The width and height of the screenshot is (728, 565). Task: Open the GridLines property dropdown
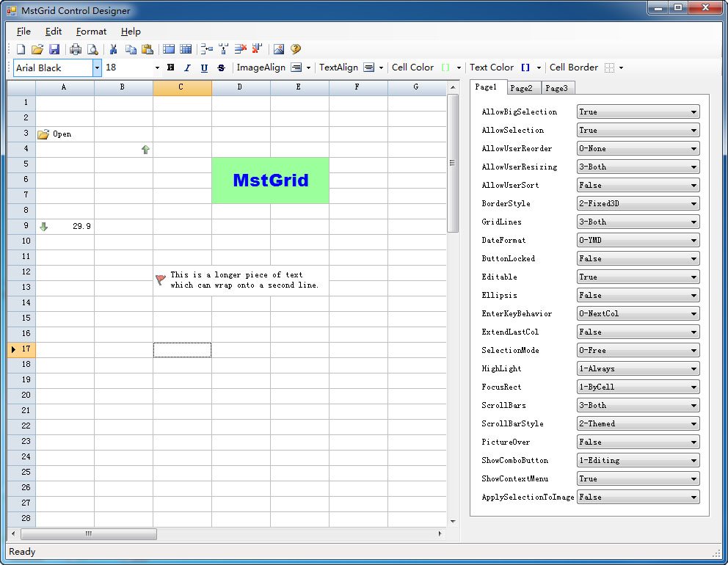[x=694, y=222]
